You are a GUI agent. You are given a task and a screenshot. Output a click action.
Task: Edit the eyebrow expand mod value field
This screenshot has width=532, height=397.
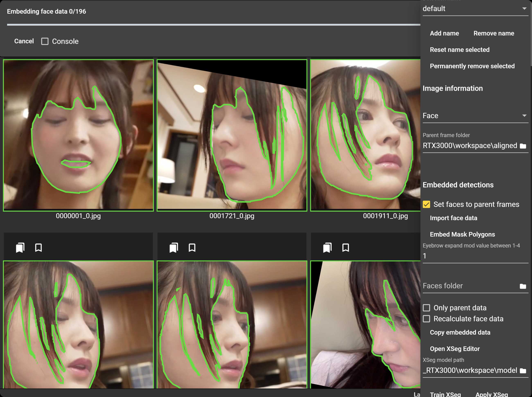[476, 256]
